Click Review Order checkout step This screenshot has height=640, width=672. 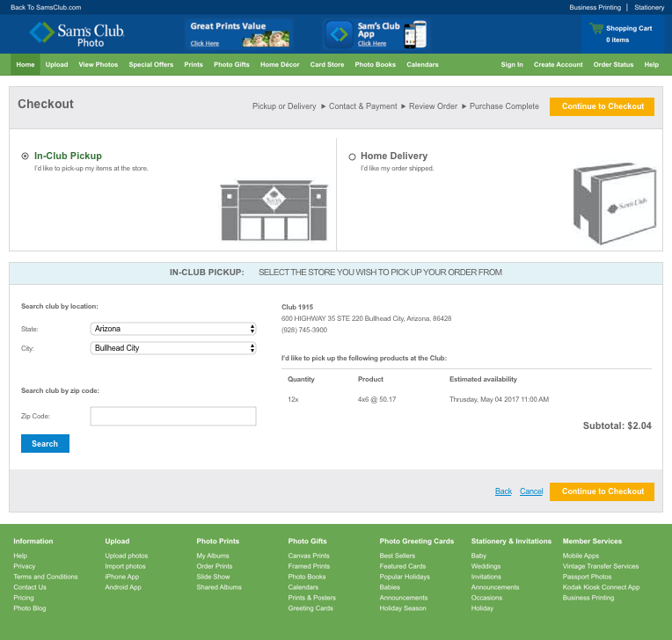click(x=433, y=106)
